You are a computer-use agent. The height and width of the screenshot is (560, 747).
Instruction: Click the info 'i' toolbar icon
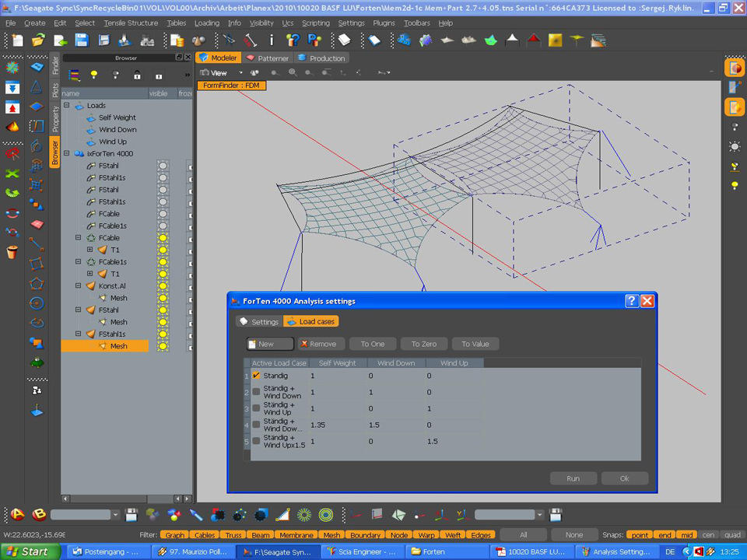272,40
